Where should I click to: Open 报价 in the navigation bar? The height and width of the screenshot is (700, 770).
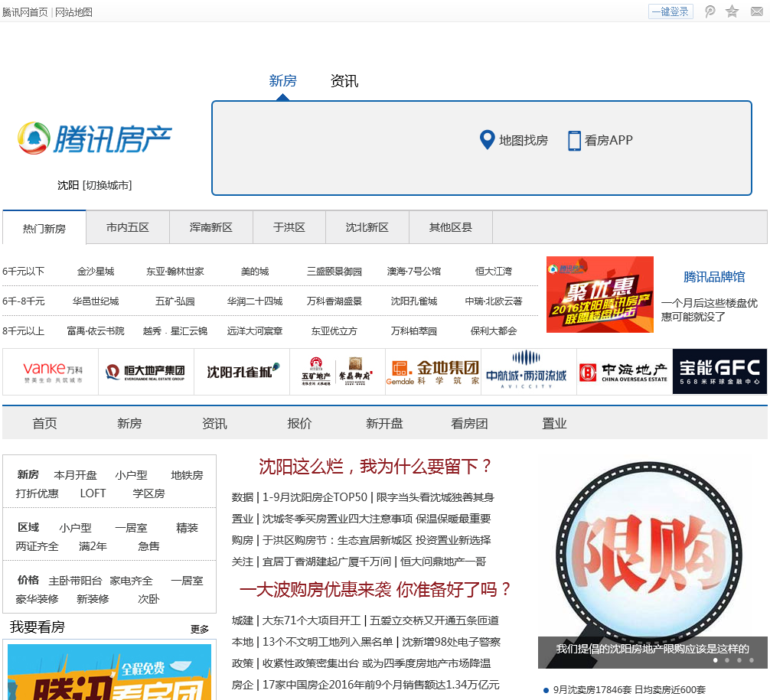click(299, 423)
